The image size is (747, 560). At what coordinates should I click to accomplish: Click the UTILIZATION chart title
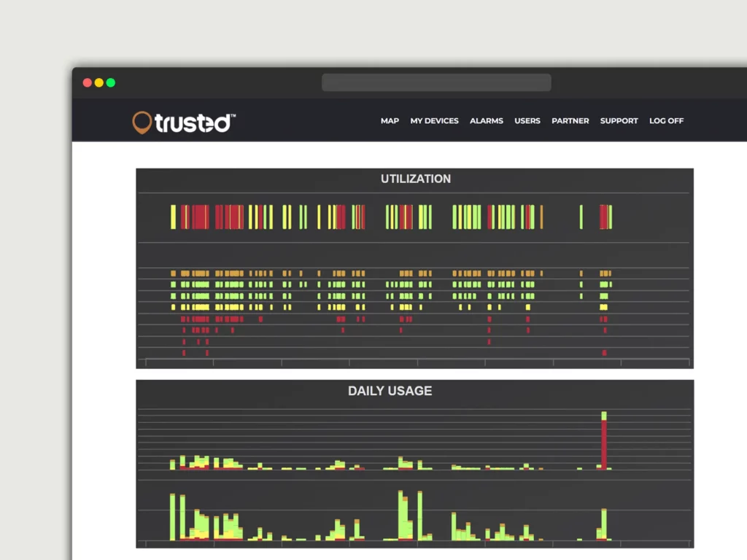pyautogui.click(x=415, y=179)
